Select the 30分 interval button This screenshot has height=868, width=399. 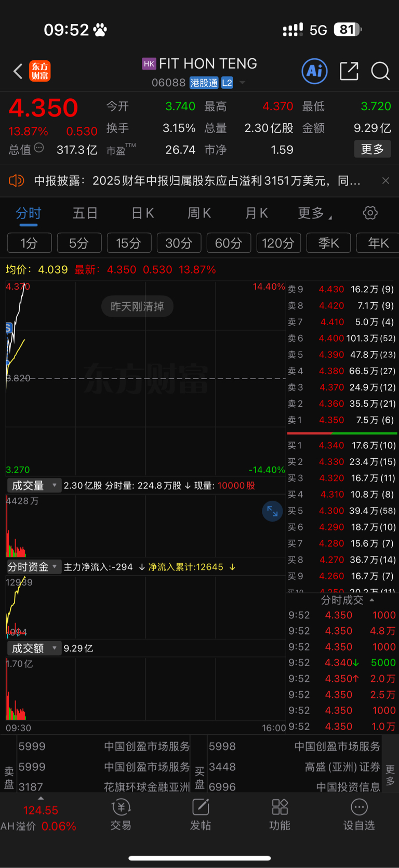179,243
